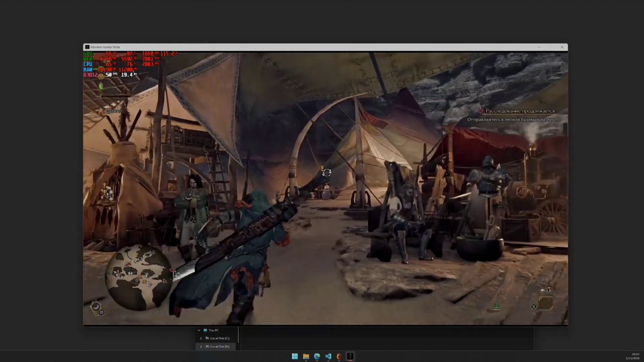Click the circular minimap globe in the game
Screen dimensions: 644x362
click(138, 278)
